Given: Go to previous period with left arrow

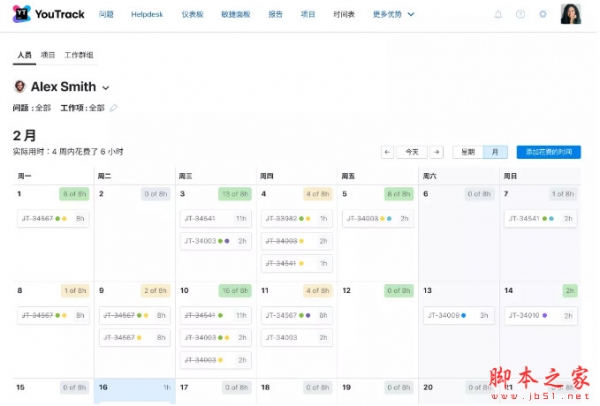Looking at the screenshot, I should tap(388, 152).
